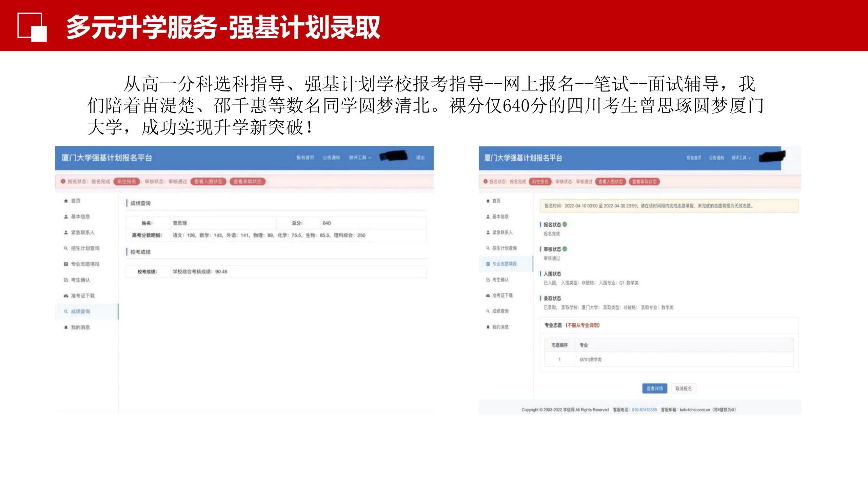Click red alert icon before 报名状态, left screenshot
868x488 pixels.
click(63, 181)
